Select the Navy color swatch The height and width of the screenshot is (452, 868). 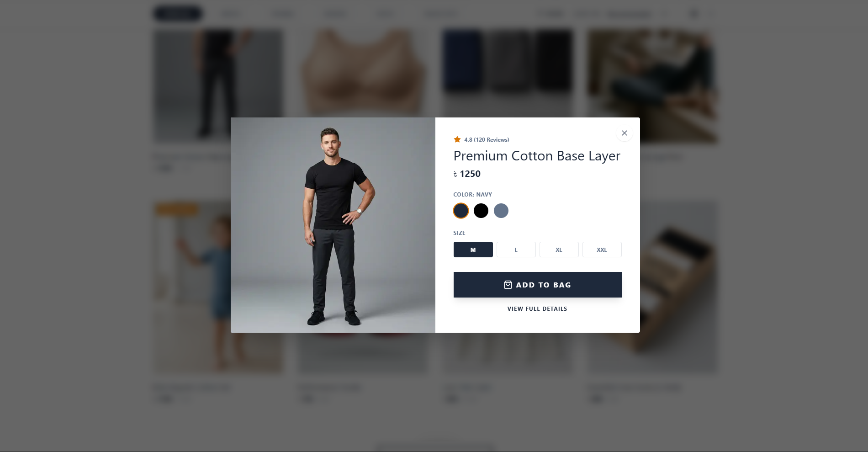[x=461, y=211]
